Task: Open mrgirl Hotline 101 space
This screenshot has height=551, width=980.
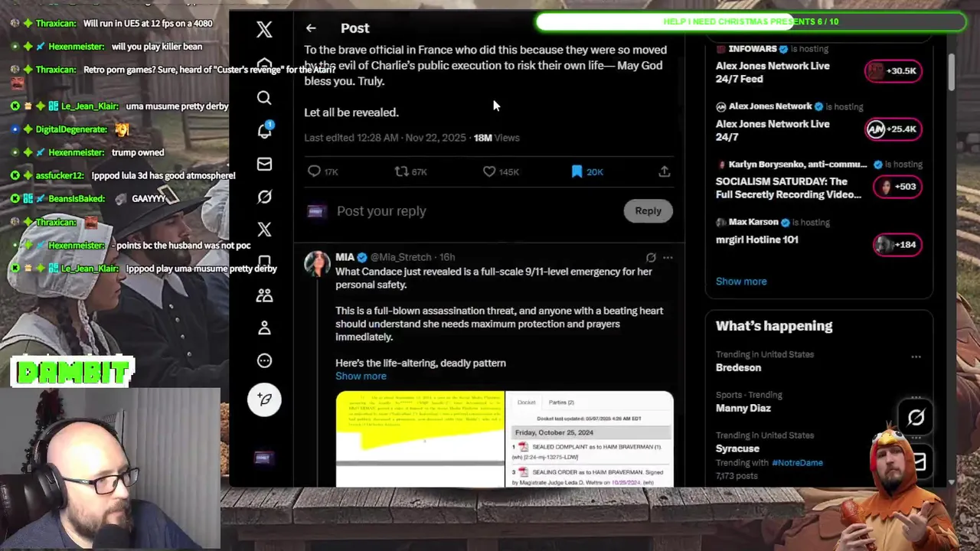Action: pos(756,240)
